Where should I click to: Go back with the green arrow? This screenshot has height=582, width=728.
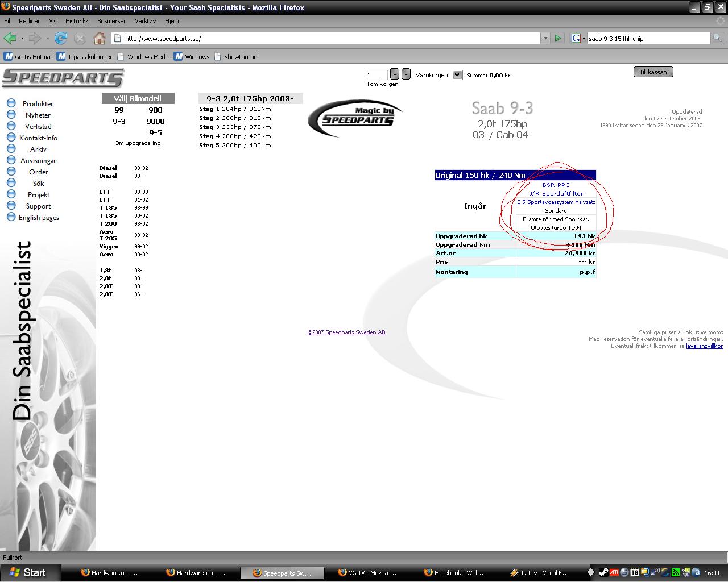(10, 38)
